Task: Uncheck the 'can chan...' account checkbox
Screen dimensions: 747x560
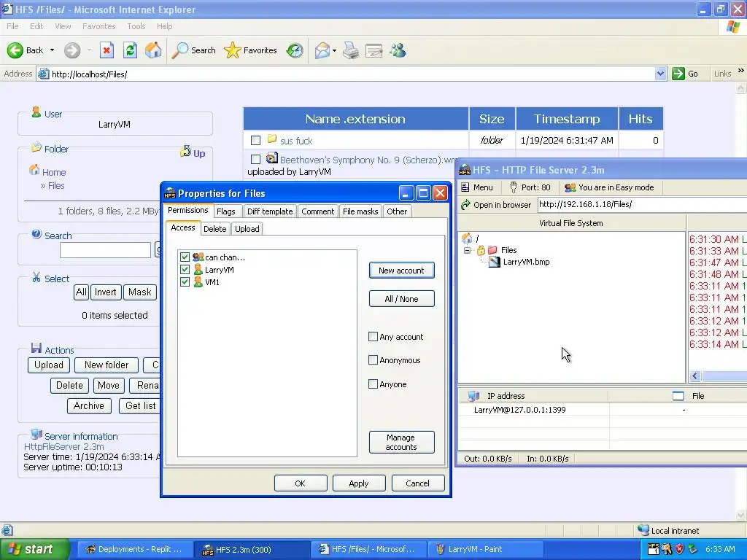Action: point(185,257)
